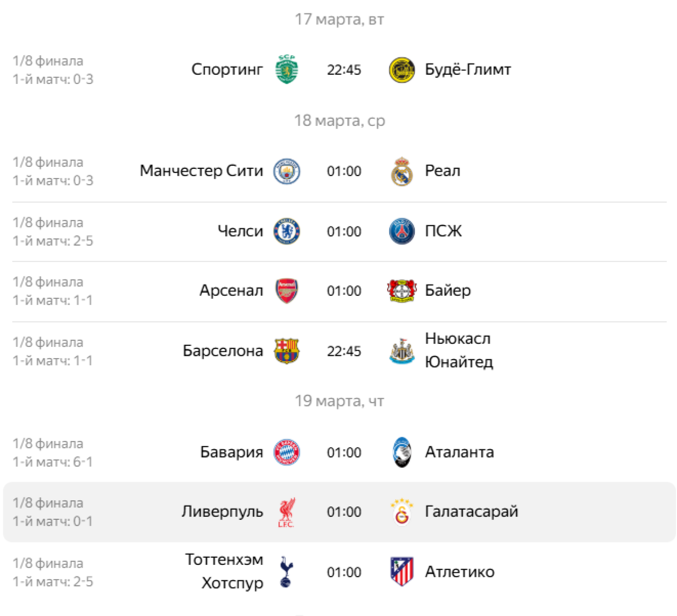Click the Bayern Munich logo

coord(286,452)
